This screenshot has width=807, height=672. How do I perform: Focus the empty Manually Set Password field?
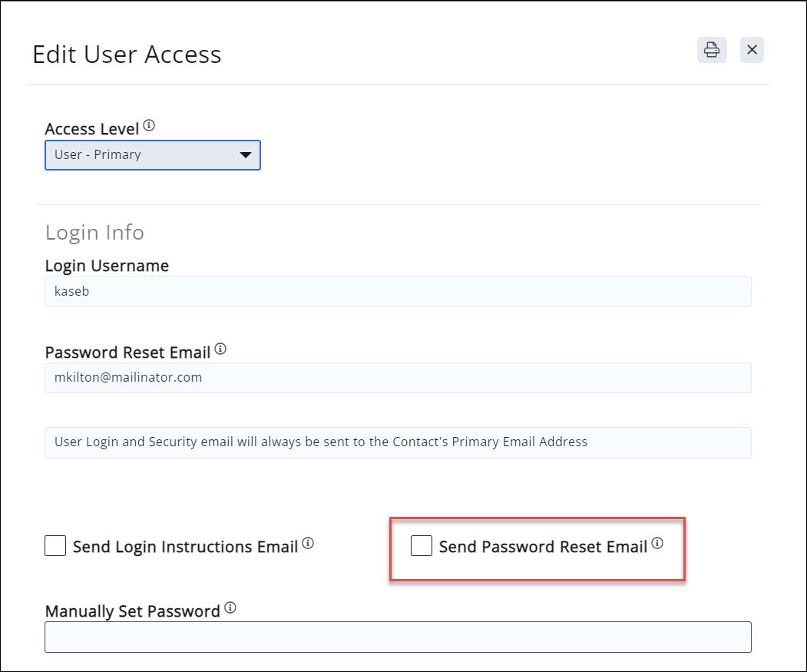pos(398,637)
